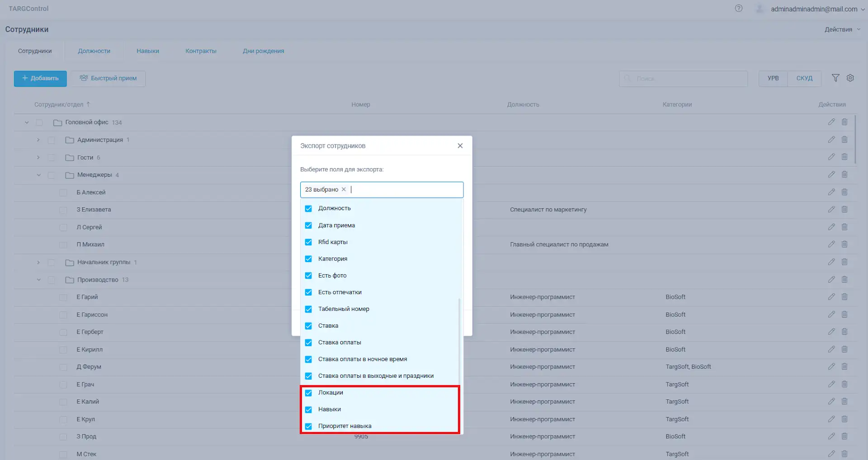868x460 pixels.
Task: Uncheck the Табельный номер export field
Action: pyautogui.click(x=308, y=309)
